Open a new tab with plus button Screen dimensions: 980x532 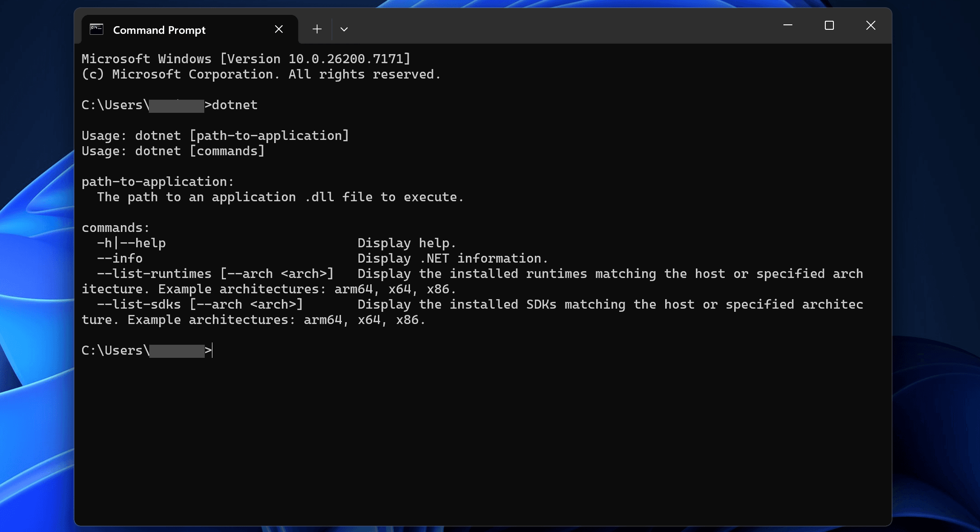point(317,29)
